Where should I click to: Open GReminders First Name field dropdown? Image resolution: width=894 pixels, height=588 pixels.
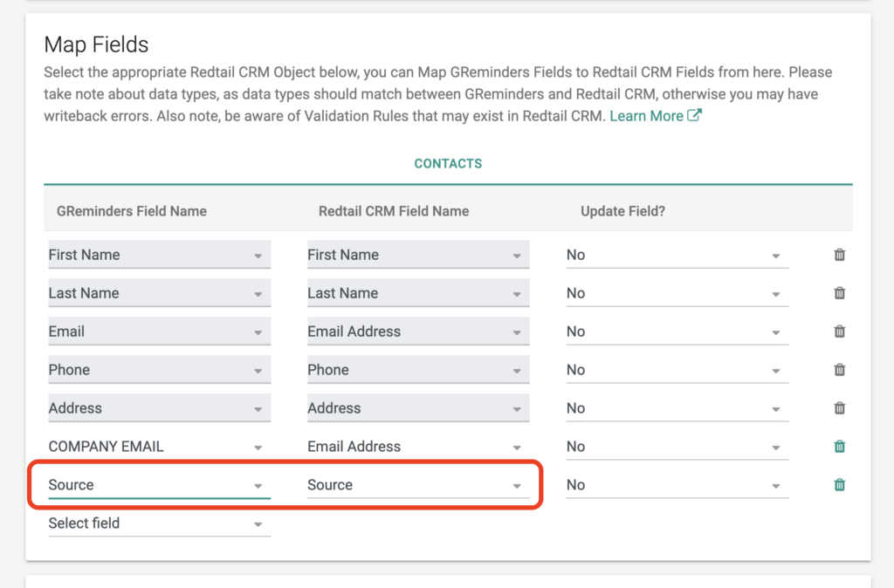(159, 255)
